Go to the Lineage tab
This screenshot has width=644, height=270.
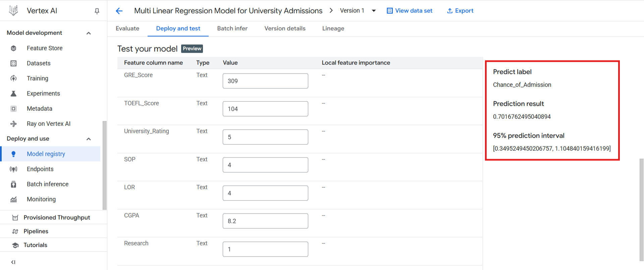click(x=333, y=29)
